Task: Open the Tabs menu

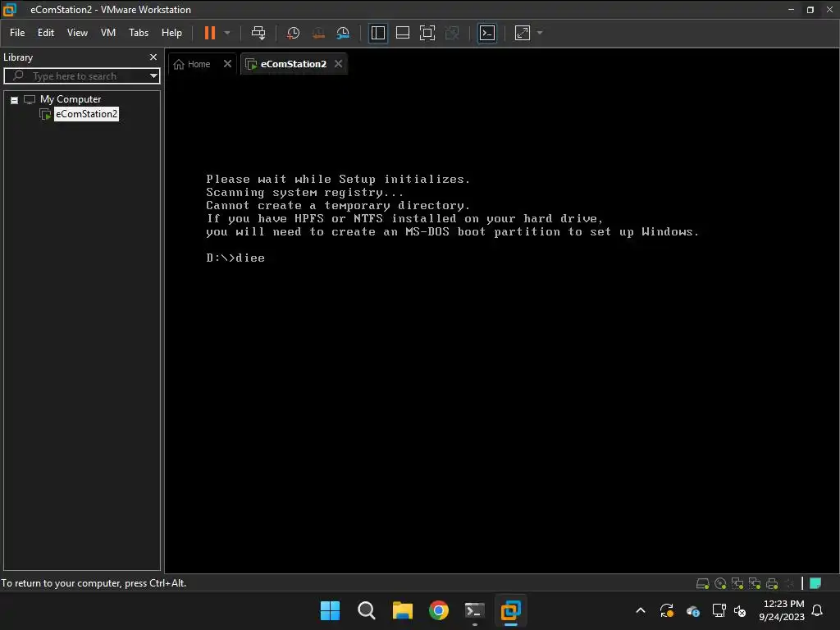Action: point(138,33)
